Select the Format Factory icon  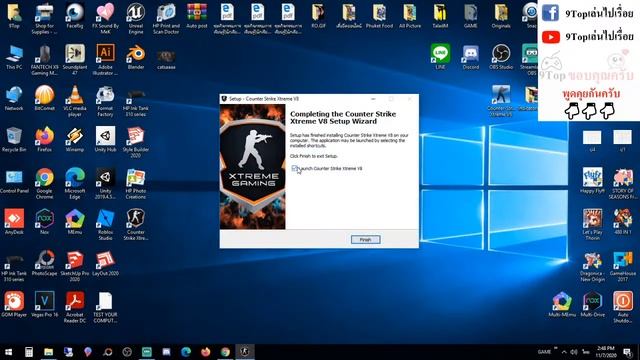point(105,101)
